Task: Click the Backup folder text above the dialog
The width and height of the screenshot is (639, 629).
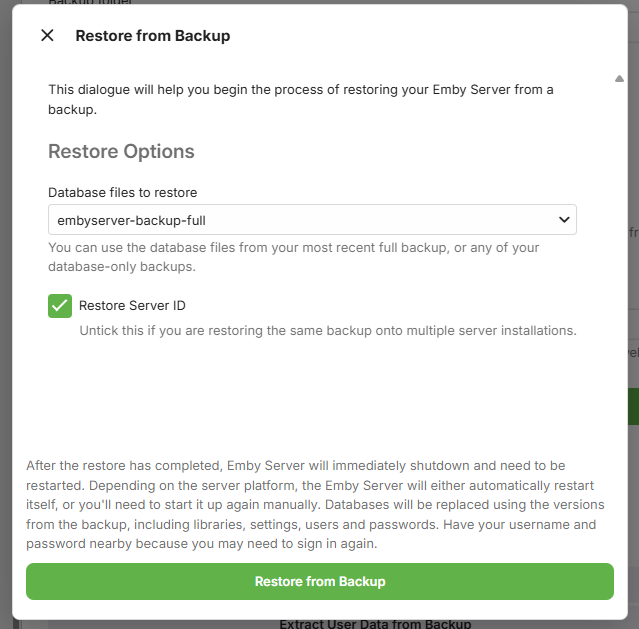Action: [x=90, y=2]
